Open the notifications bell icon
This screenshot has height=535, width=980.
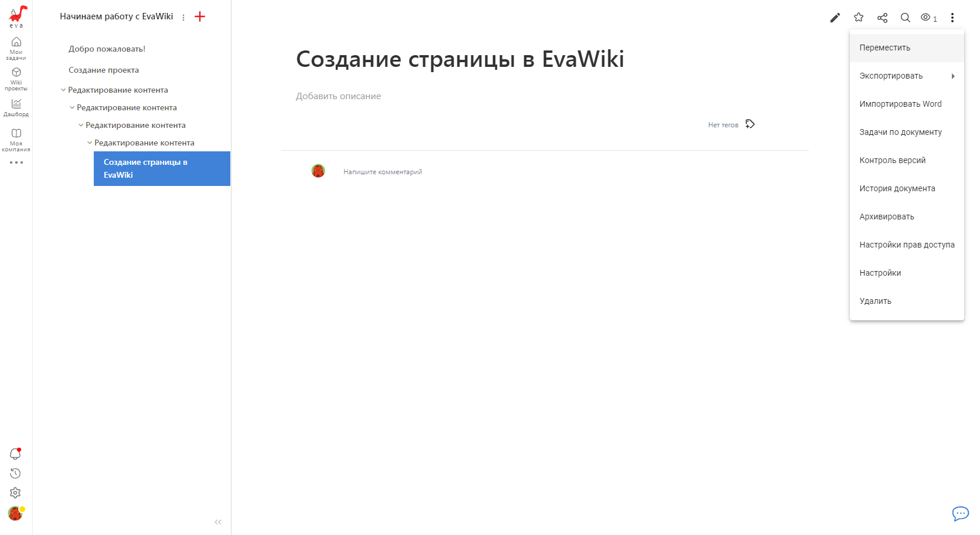pos(15,454)
